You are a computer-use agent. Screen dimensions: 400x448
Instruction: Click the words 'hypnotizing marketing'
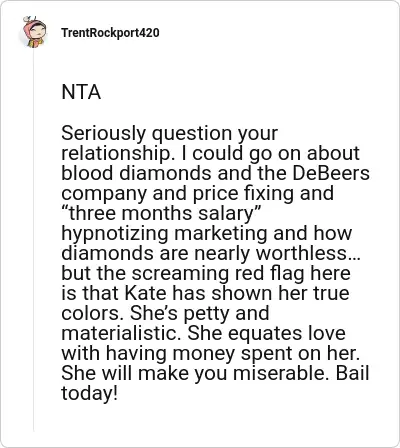[x=164, y=234]
